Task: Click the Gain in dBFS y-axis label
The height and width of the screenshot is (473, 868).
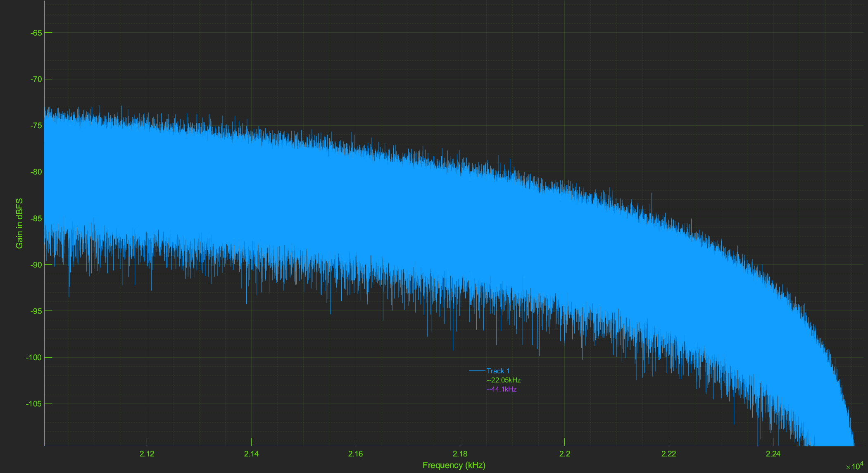Action: [x=19, y=223]
